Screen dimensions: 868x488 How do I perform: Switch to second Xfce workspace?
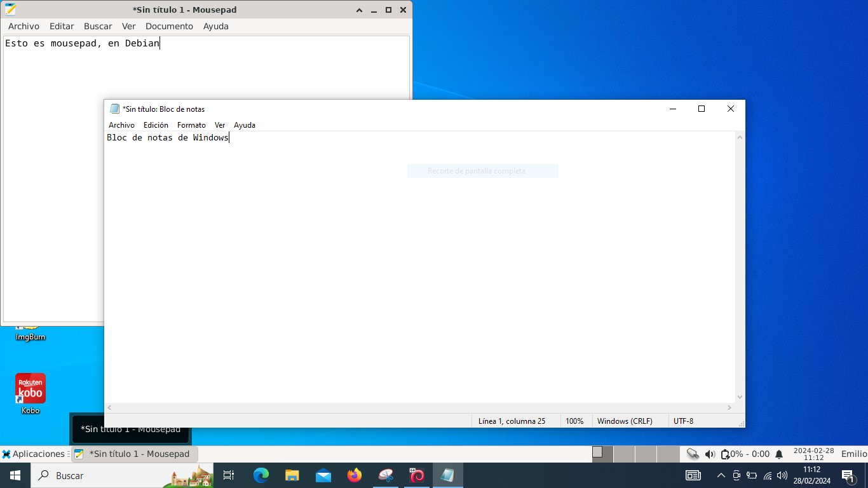click(x=625, y=454)
